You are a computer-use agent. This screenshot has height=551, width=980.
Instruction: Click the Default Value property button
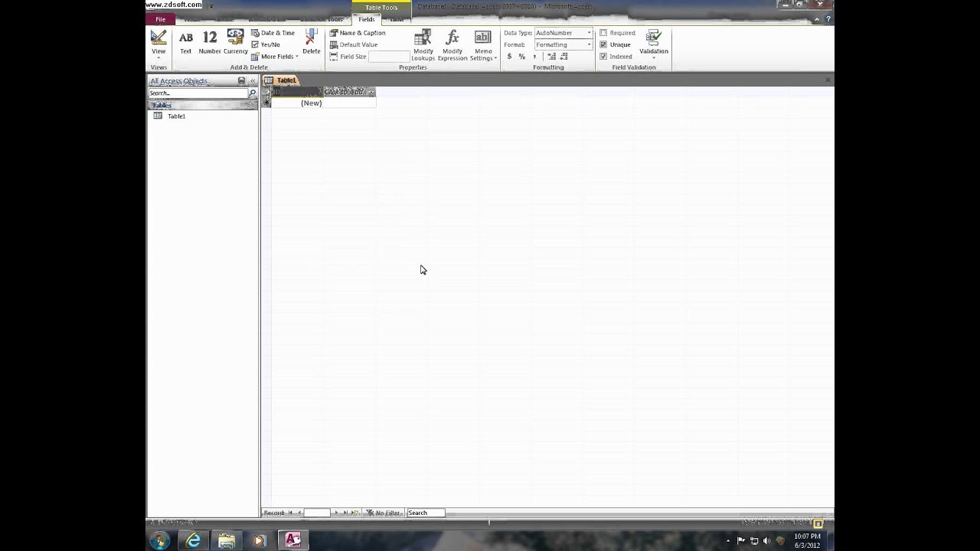coord(354,44)
